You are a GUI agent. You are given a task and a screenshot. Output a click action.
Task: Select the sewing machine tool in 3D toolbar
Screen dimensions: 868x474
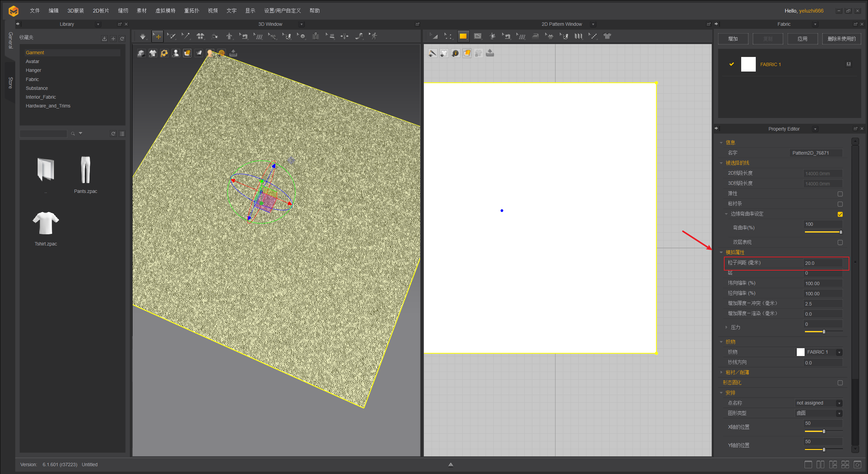click(245, 36)
